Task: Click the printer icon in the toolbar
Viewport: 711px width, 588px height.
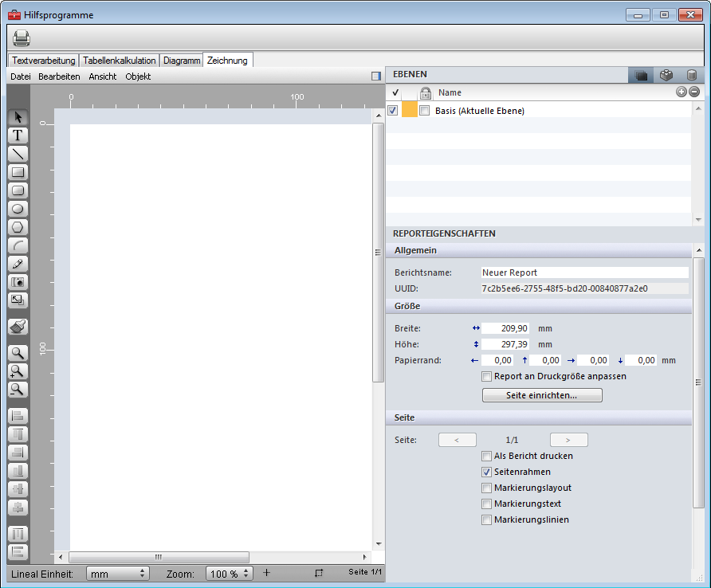Action: coord(22,37)
